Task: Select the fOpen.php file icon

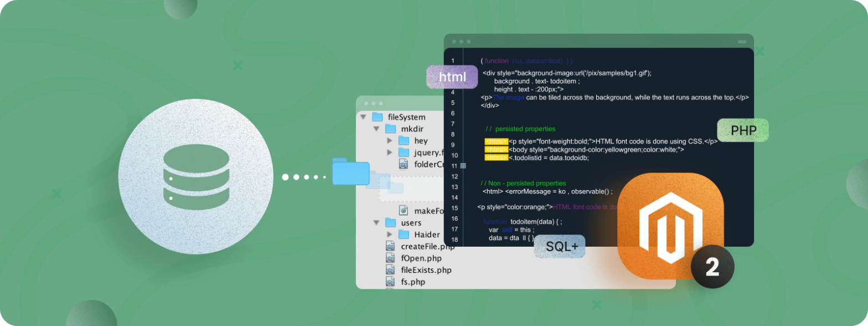Action: click(391, 258)
